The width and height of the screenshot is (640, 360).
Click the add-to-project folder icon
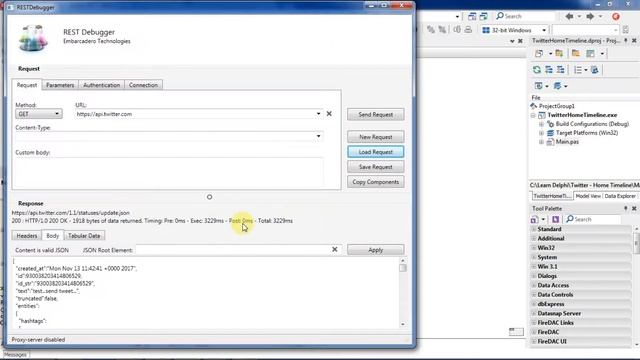pos(559,53)
